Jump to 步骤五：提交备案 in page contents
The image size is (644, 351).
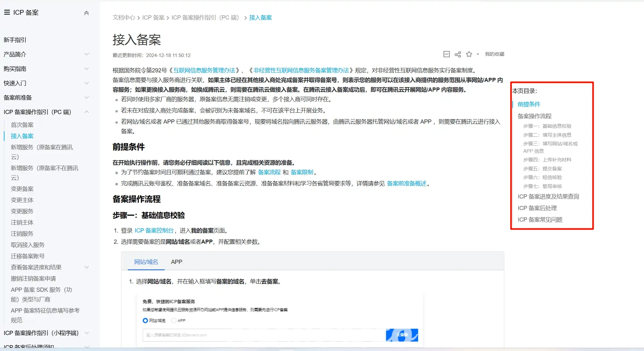click(x=542, y=169)
